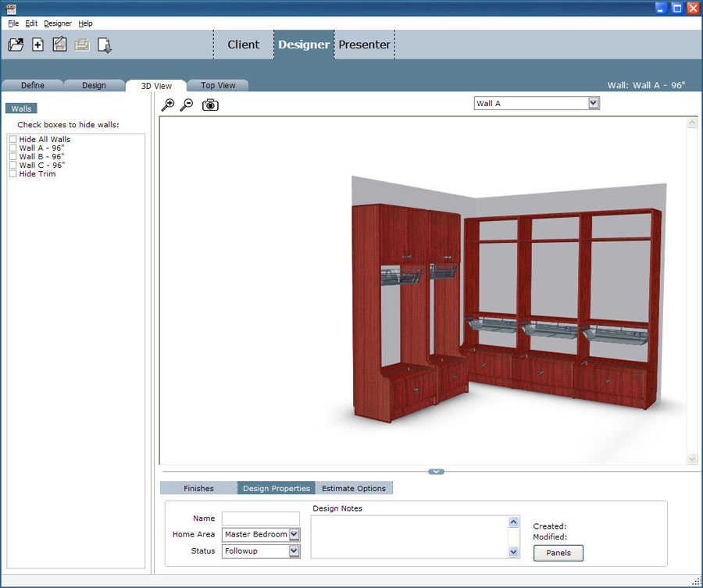703x588 pixels.
Task: Click the Name input field
Action: click(260, 518)
